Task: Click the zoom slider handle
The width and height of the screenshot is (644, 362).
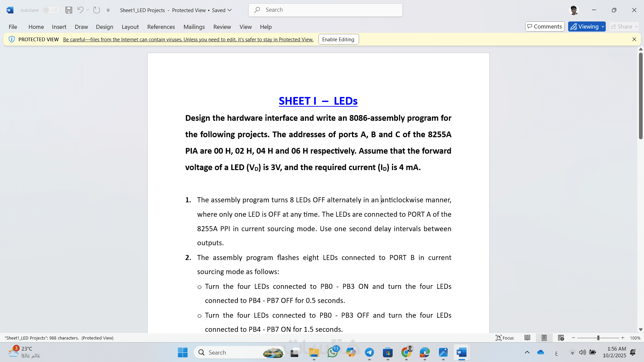Action: pyautogui.click(x=598, y=338)
